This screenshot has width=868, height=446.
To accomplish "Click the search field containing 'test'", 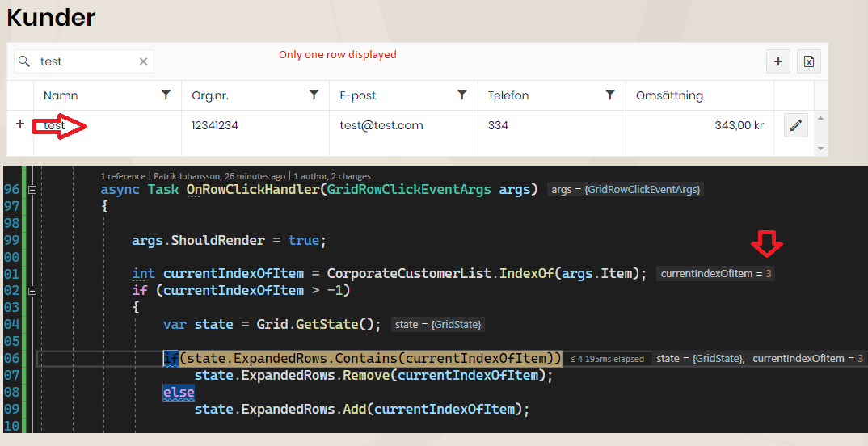I will coord(85,61).
